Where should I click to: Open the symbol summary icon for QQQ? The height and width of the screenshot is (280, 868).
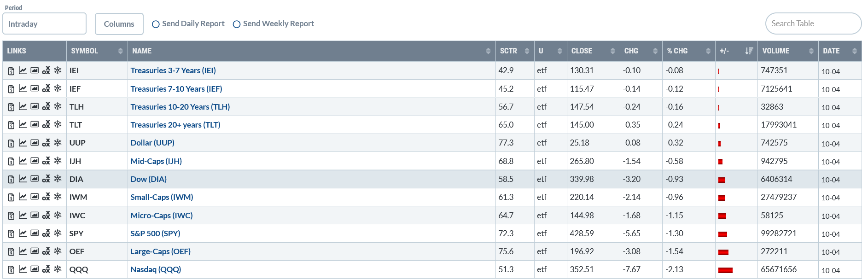tap(11, 270)
